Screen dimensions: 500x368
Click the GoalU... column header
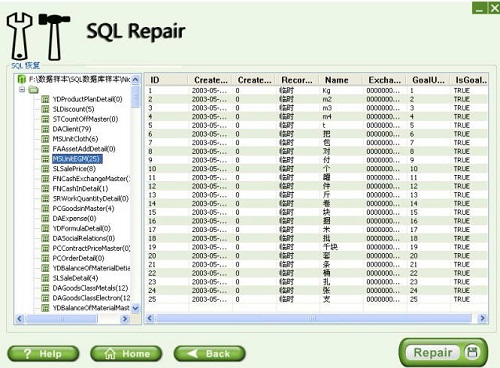click(x=428, y=80)
